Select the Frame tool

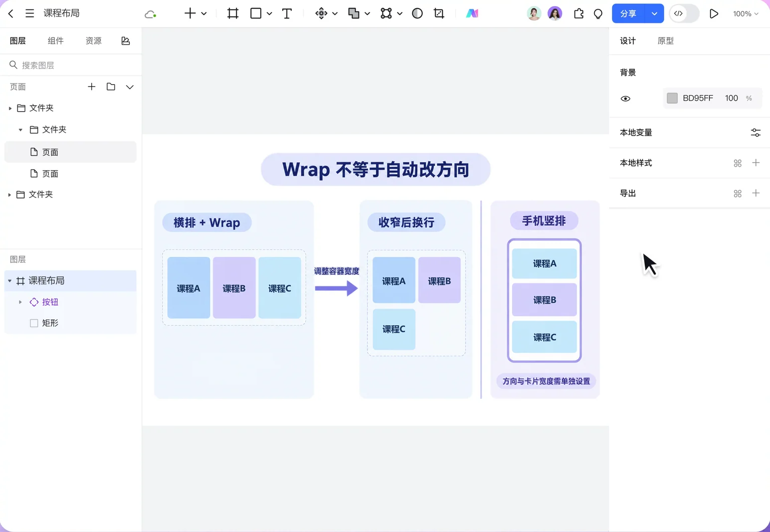click(x=233, y=14)
